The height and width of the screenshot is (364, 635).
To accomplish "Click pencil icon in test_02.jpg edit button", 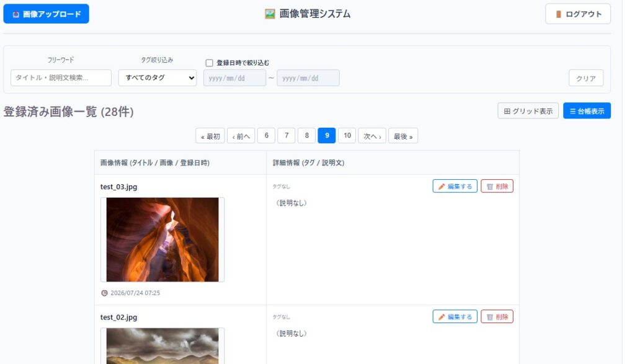I will [442, 317].
